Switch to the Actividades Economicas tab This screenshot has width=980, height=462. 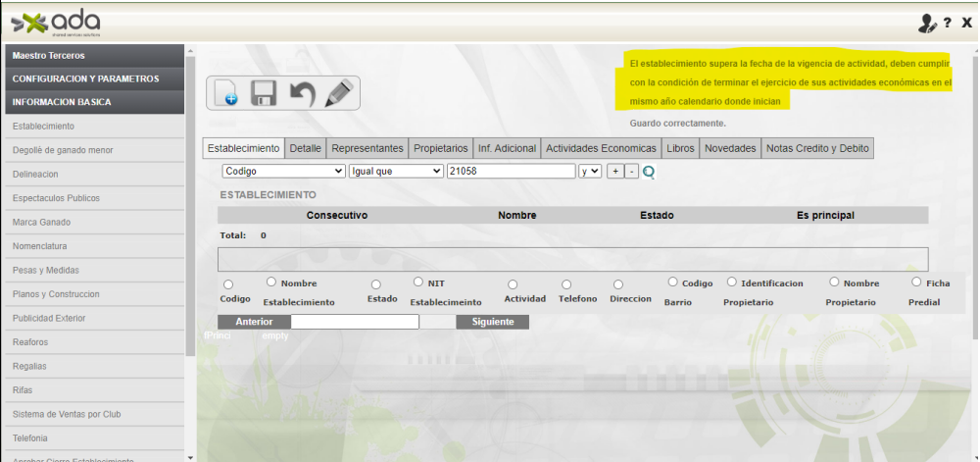(x=601, y=148)
